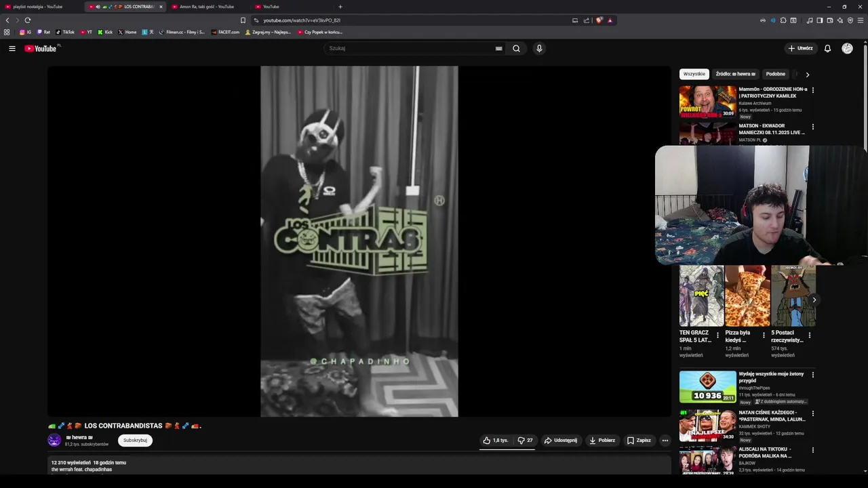This screenshot has width=868, height=488.
Task: Open a new browser tab
Action: point(340,7)
